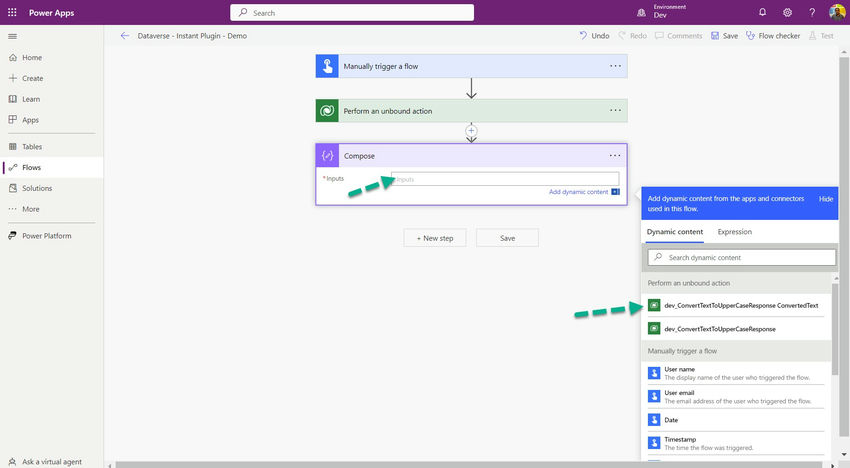Click the Manually trigger a flow header in panel
This screenshot has width=850, height=468.
(x=736, y=351)
